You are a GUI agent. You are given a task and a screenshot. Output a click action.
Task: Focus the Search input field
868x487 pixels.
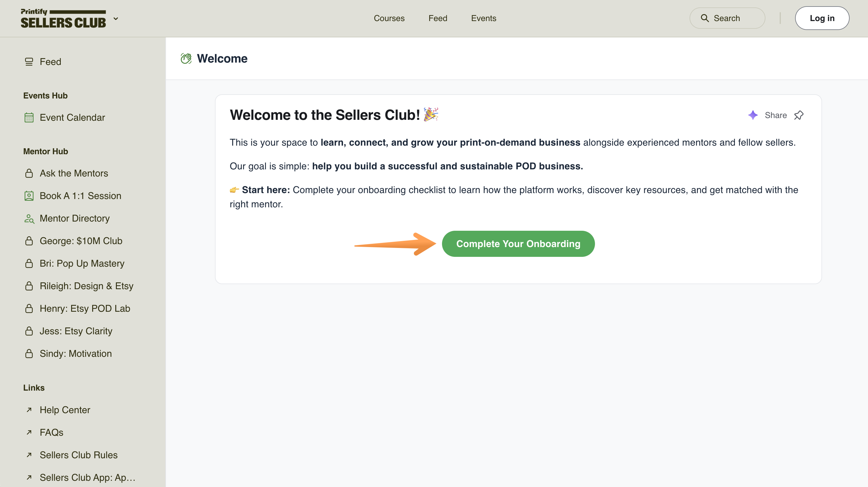point(727,18)
